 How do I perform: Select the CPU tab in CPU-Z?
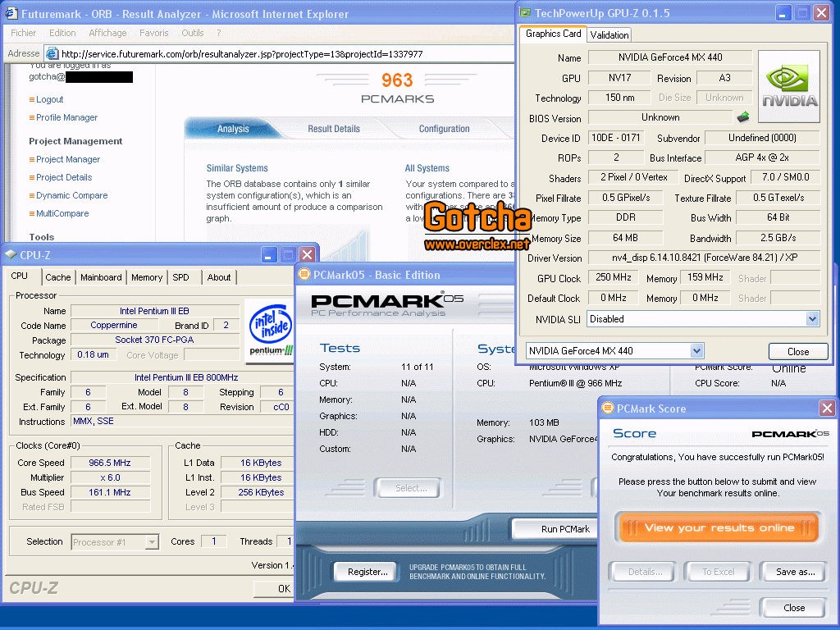20,276
